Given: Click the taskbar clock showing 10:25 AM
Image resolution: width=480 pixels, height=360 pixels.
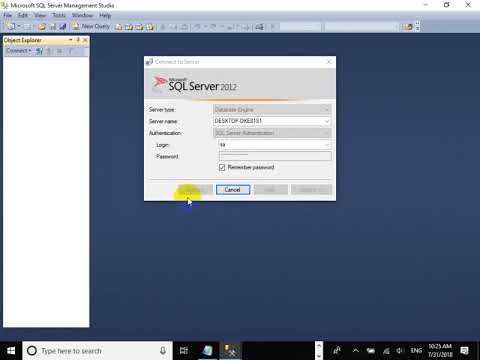Looking at the screenshot, I should (440, 350).
